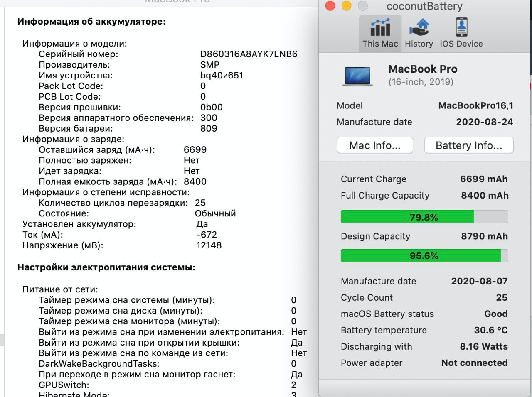The image size is (532, 397).
Task: Click the battery manufacture date 2020-08-07
Action: pos(479,281)
